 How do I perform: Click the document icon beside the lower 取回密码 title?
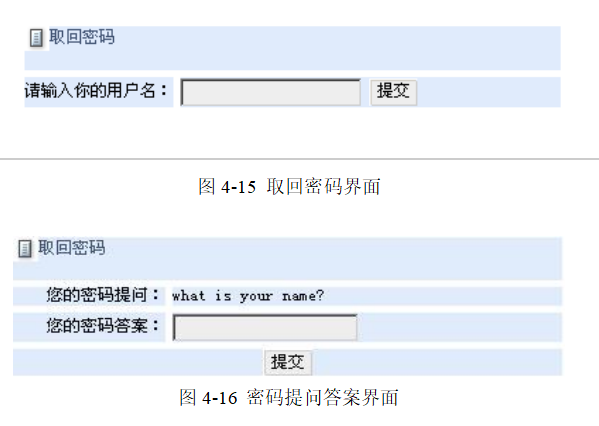coord(25,249)
